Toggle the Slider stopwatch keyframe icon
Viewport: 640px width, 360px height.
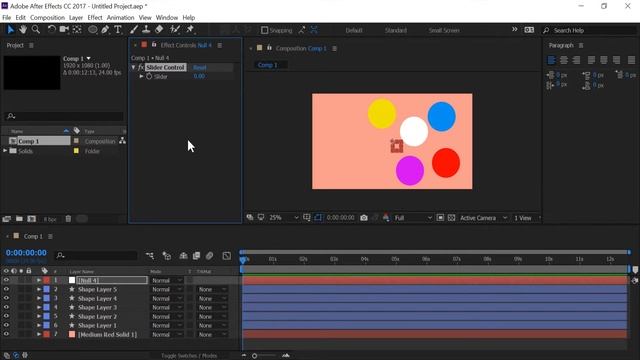coord(149,76)
